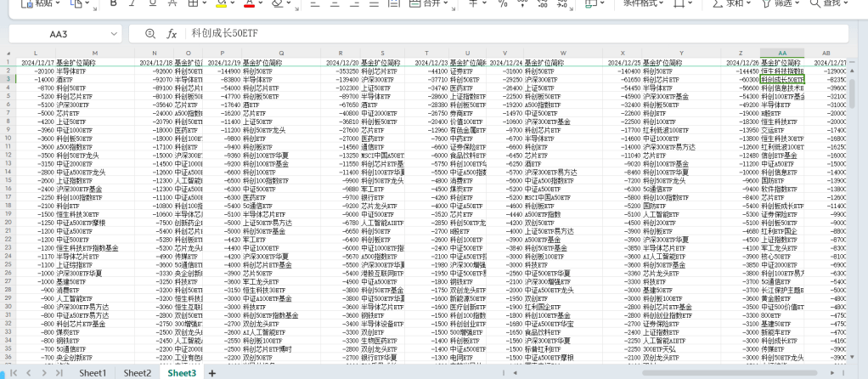Switch to the Sheet1 tab
Image resolution: width=868 pixels, height=379 pixels.
[93, 373]
